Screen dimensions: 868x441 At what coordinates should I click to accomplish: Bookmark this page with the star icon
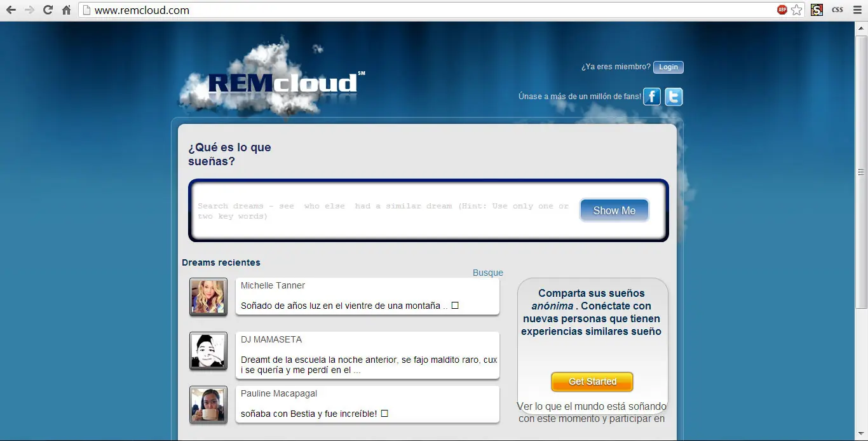[x=797, y=10]
